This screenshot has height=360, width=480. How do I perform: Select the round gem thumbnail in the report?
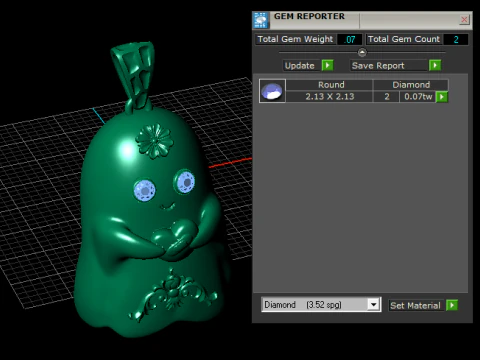point(272,91)
